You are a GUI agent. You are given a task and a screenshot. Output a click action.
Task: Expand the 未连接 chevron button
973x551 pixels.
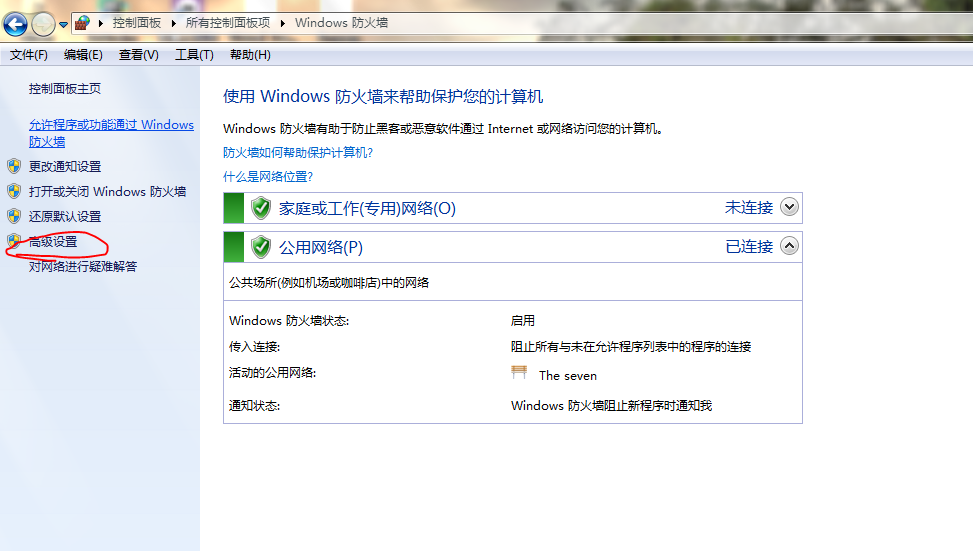[789, 207]
